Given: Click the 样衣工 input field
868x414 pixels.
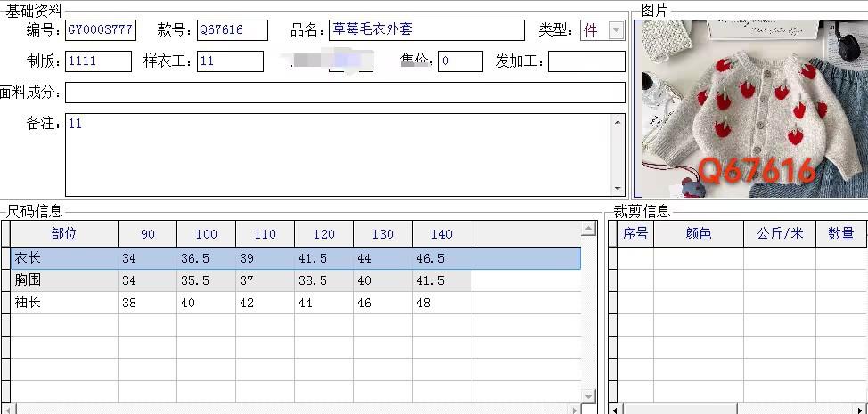Looking at the screenshot, I should pos(230,61).
